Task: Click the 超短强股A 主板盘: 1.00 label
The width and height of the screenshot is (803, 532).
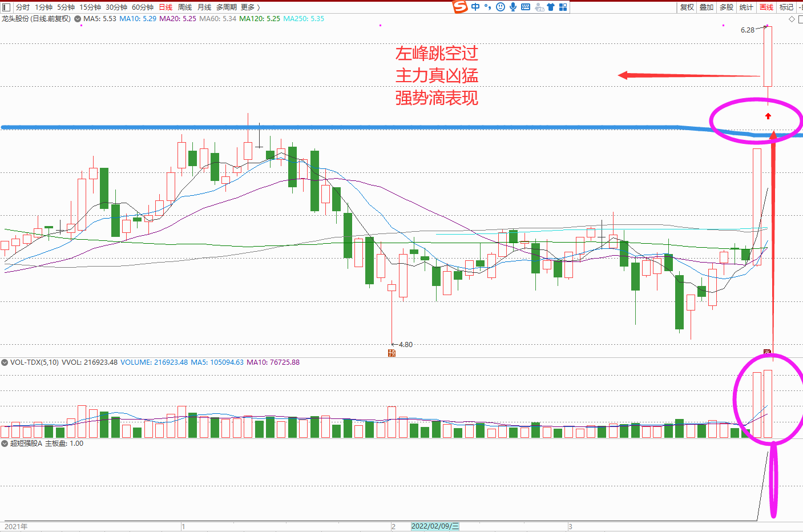Action: [x=47, y=444]
